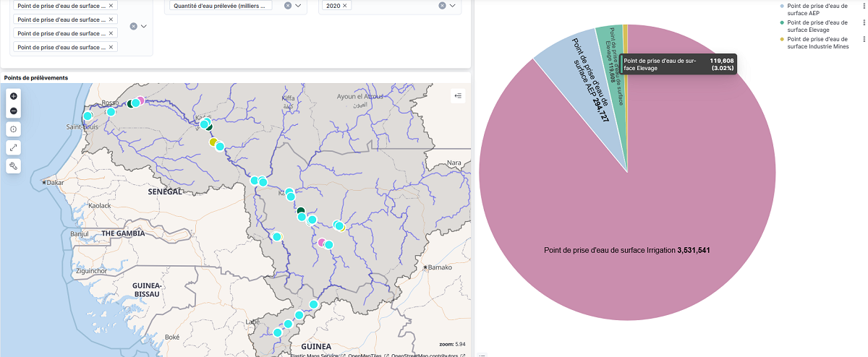The image size is (868, 357).
Task: Toggle Elevage series in legend
Action: click(x=819, y=26)
